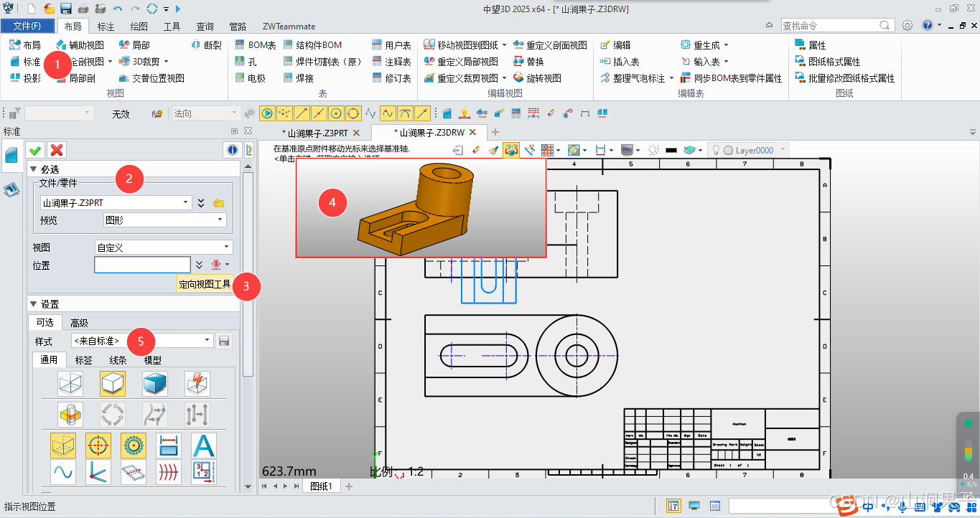Select the hidden-line removed display style icon
Viewport: 980px width, 518px height.
[x=113, y=384]
